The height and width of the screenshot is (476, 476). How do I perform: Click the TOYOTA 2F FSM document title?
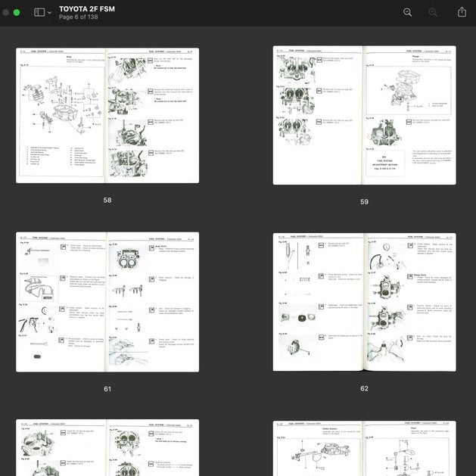tap(87, 8)
